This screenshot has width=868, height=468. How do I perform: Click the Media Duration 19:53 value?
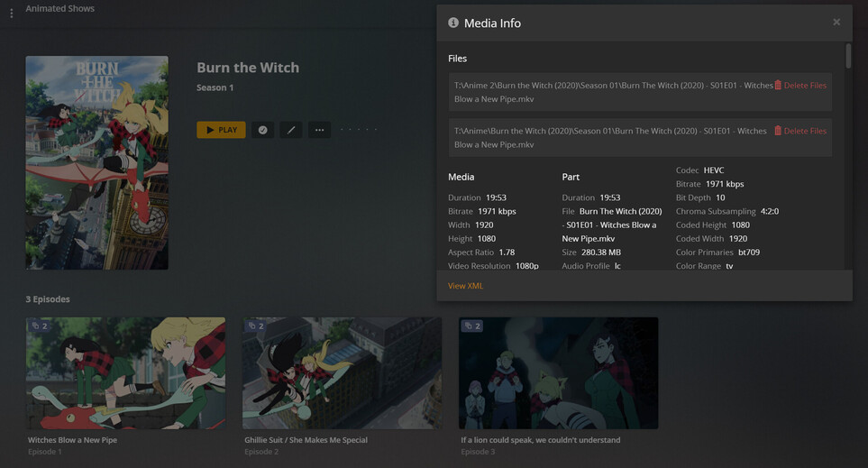[496, 197]
